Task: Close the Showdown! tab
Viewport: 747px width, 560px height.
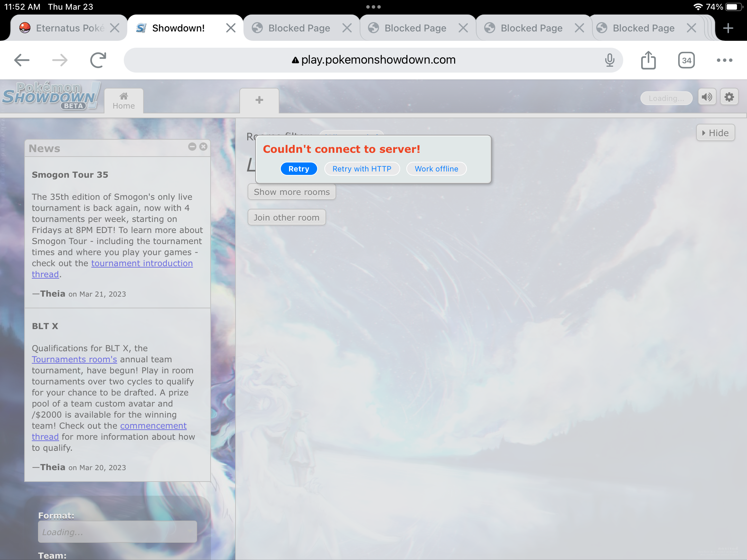Action: pyautogui.click(x=231, y=28)
